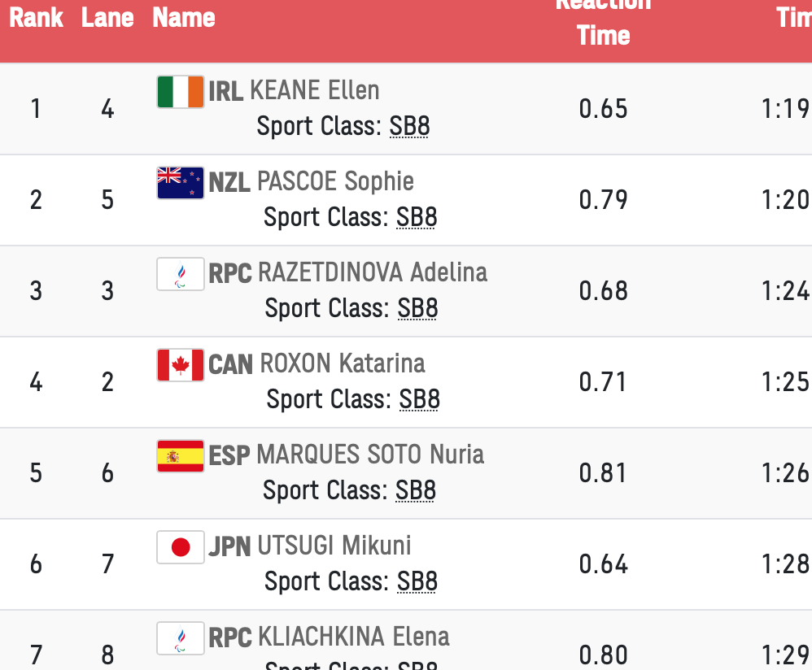Open athlete KEANE Ellen's profile

pos(314,90)
